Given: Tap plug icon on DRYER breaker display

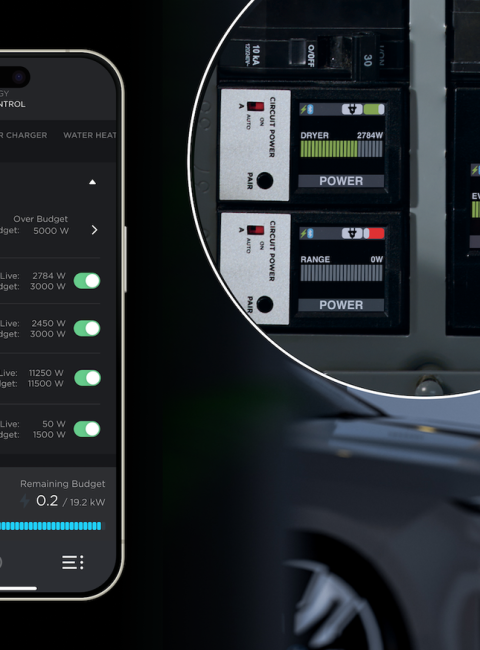Looking at the screenshot, I should pyautogui.click(x=352, y=109).
